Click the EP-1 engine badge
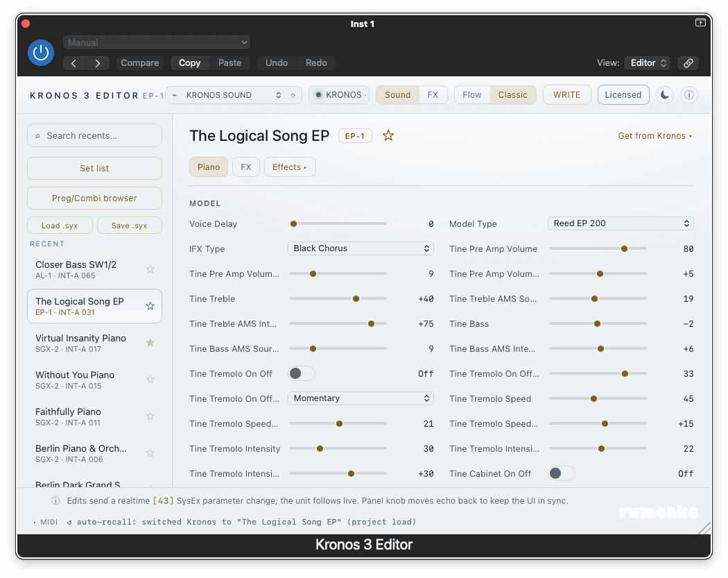This screenshot has height=578, width=728. coord(355,136)
